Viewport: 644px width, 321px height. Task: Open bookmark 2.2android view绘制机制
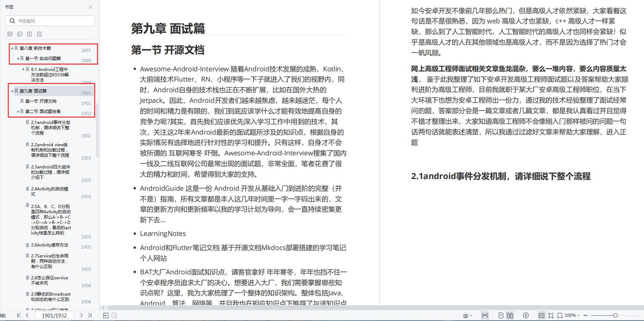[x=50, y=150]
